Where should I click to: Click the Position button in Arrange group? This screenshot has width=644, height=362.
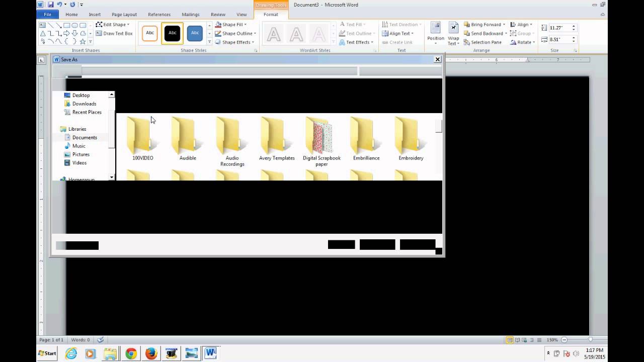(436, 33)
